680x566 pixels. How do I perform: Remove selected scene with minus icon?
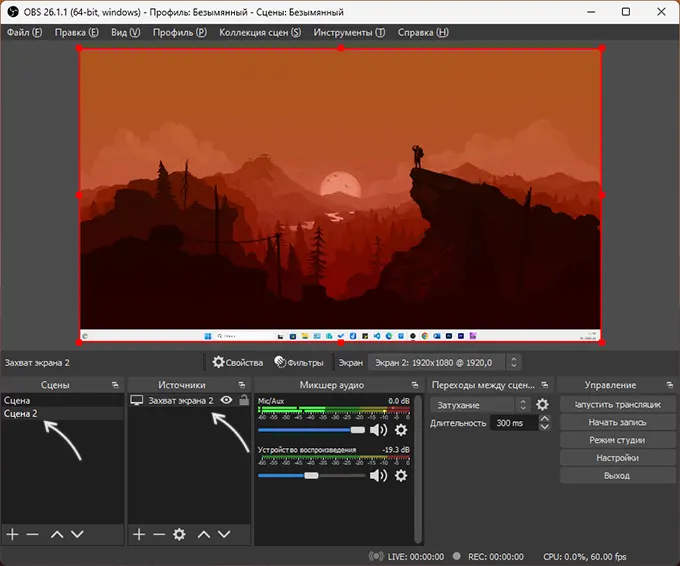coord(33,535)
